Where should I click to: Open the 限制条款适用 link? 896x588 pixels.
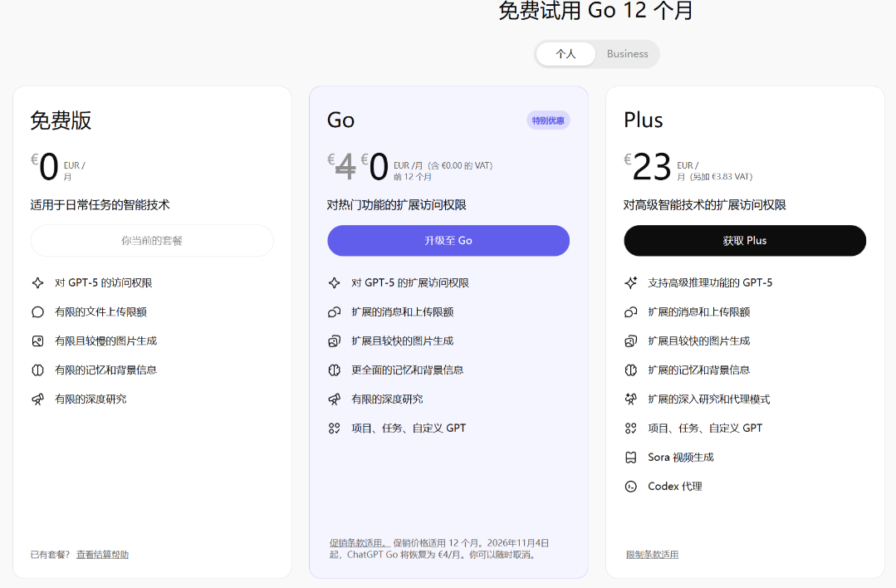tap(652, 555)
